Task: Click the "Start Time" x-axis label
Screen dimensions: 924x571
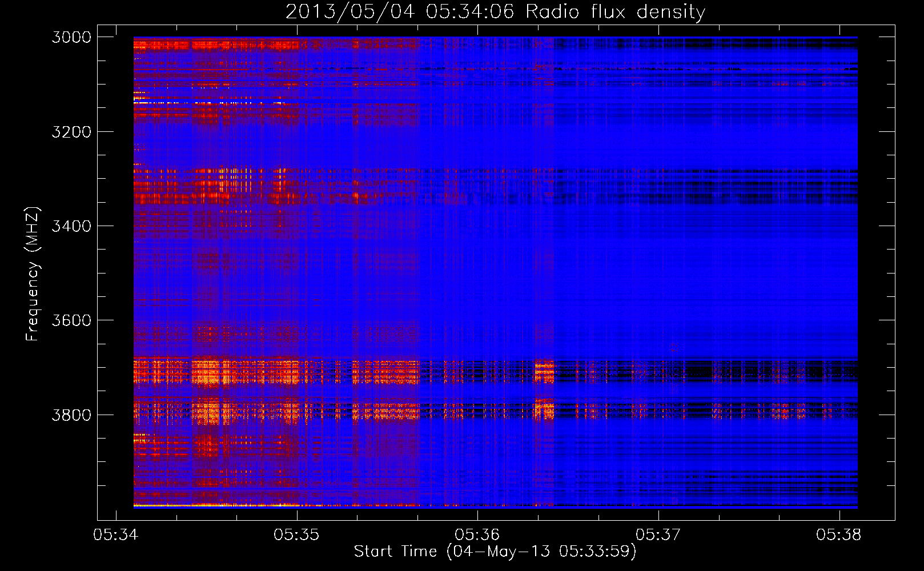Action: (x=495, y=552)
